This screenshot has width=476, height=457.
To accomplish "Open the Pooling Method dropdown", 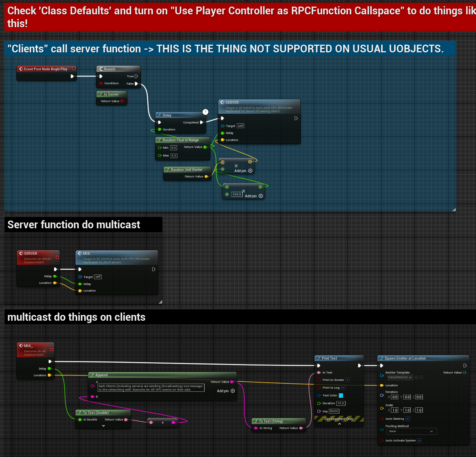I will (412, 431).
